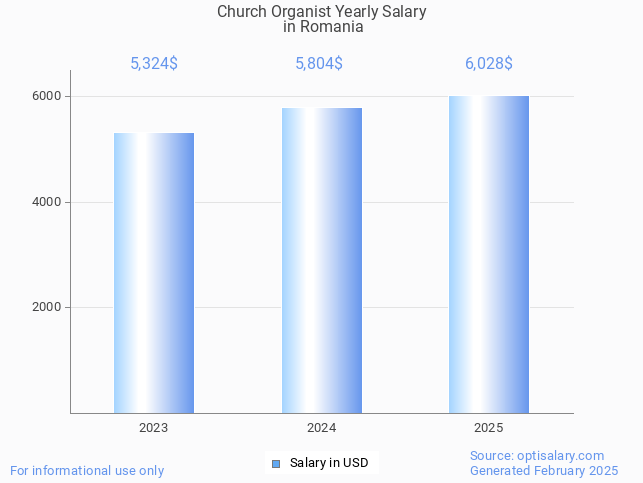Click the 2000 y-axis label
The width and height of the screenshot is (643, 483).
point(46,307)
